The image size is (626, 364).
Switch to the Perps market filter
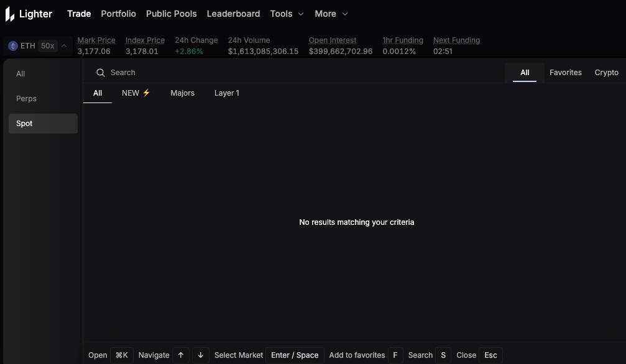coord(27,99)
